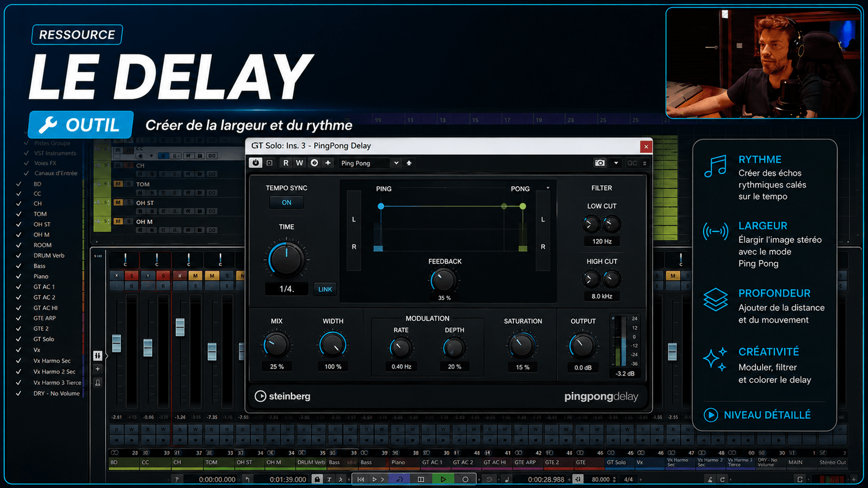Select the Stéréo Out channel label in mixer
The image size is (868, 488).
(833, 463)
